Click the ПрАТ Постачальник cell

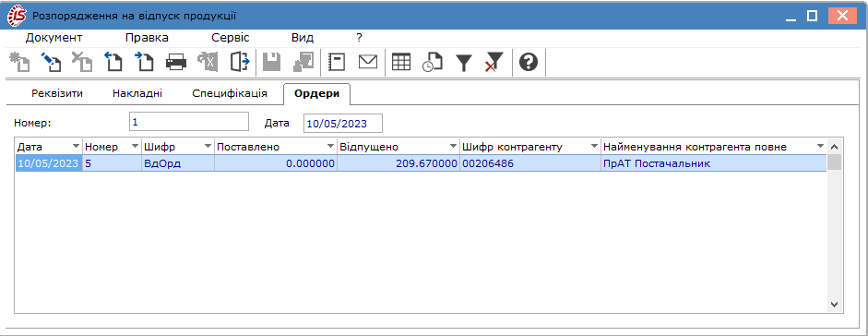pos(714,163)
